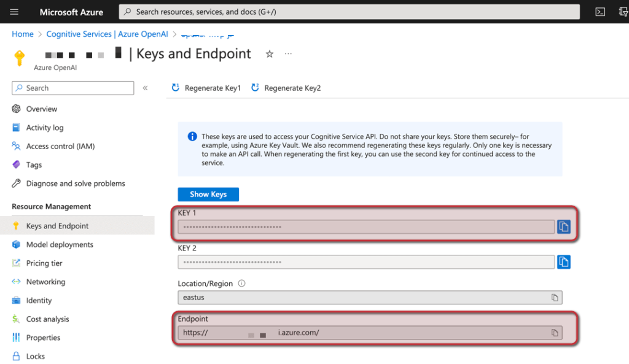Click Regenerate Key1
This screenshot has width=629, height=364.
point(206,88)
